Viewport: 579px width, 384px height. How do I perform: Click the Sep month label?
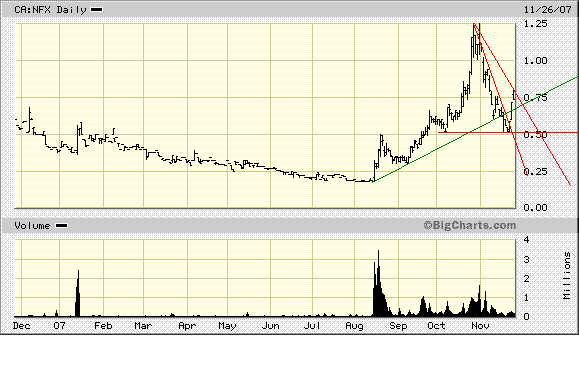tap(398, 326)
